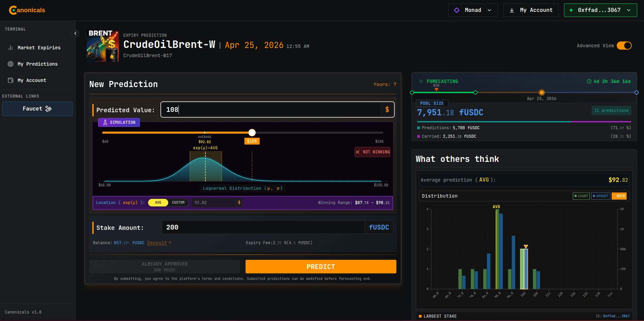Go to My Predictions in the sidebar
The height and width of the screenshot is (321, 644).
[37, 64]
